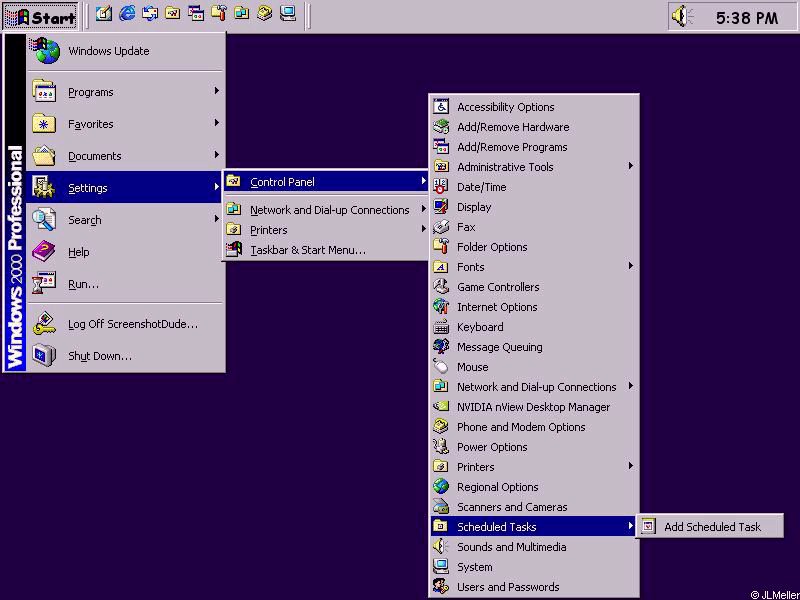
Task: Open Folder Options in the Control Panel list
Action: (533, 247)
